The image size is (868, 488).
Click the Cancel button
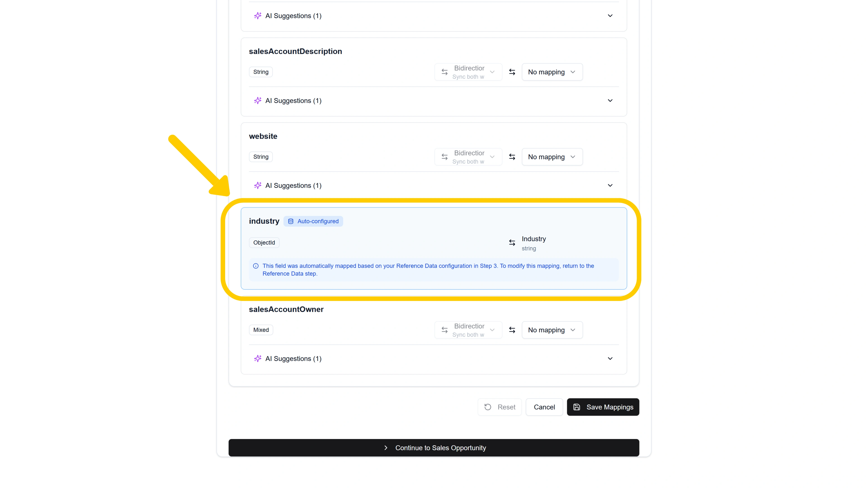pos(544,407)
